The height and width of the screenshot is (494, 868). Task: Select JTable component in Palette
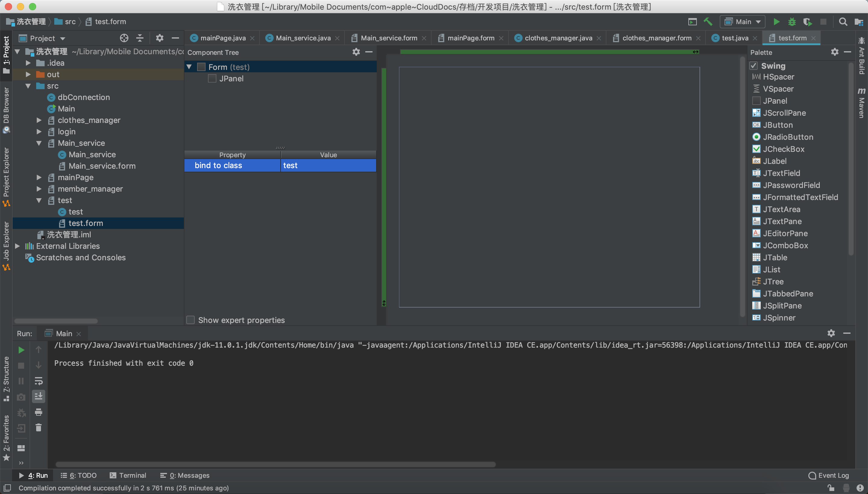tap(775, 258)
